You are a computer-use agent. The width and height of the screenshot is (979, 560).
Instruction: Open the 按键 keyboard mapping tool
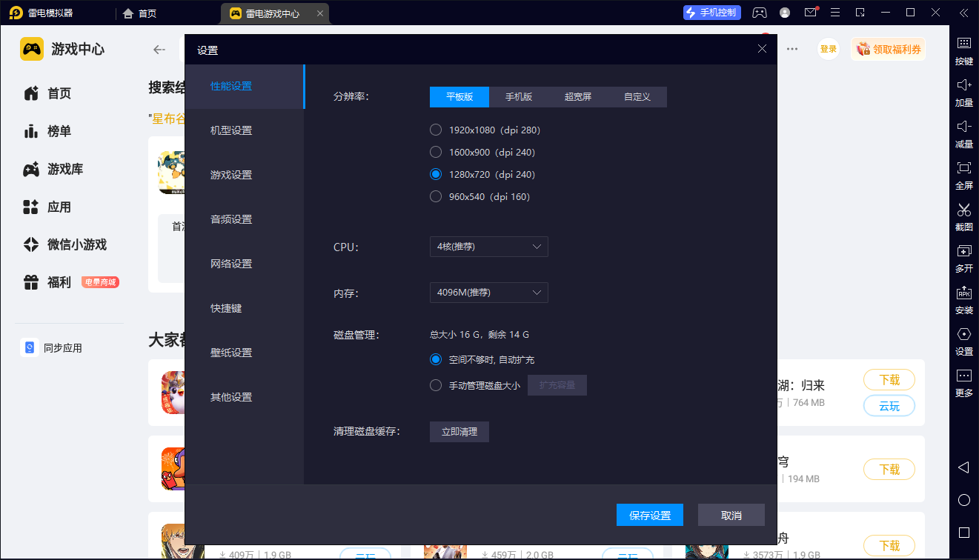coord(963,50)
